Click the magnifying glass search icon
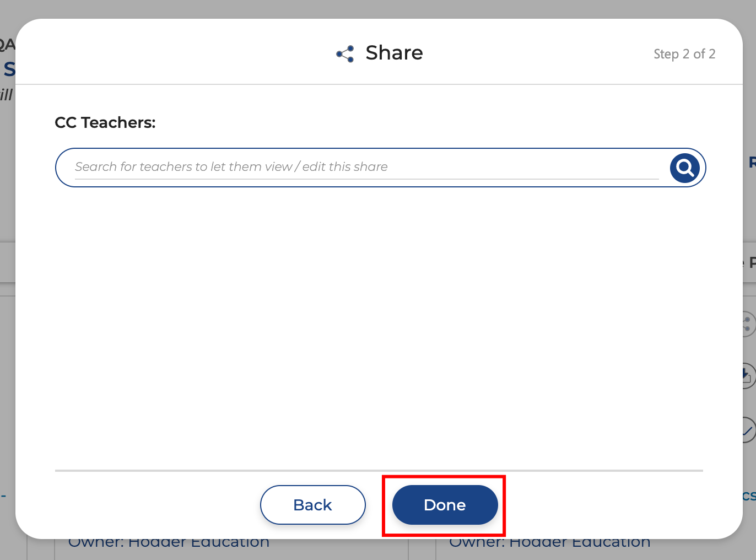Viewport: 756px width, 560px height. [684, 168]
